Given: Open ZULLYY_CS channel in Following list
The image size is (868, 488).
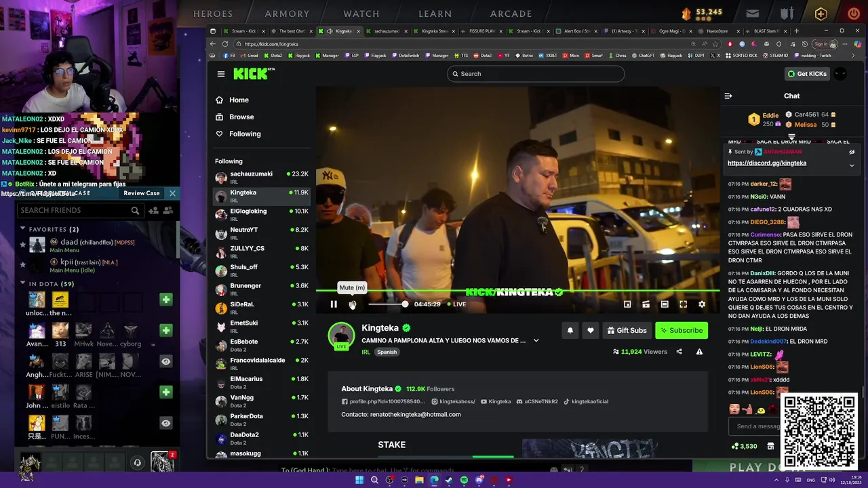Looking at the screenshot, I should (x=262, y=251).
